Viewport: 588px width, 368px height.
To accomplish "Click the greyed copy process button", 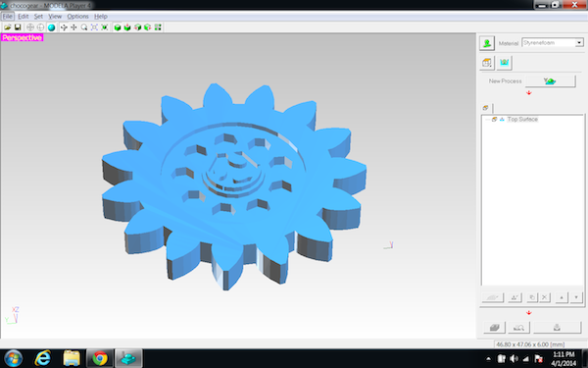I will [532, 297].
